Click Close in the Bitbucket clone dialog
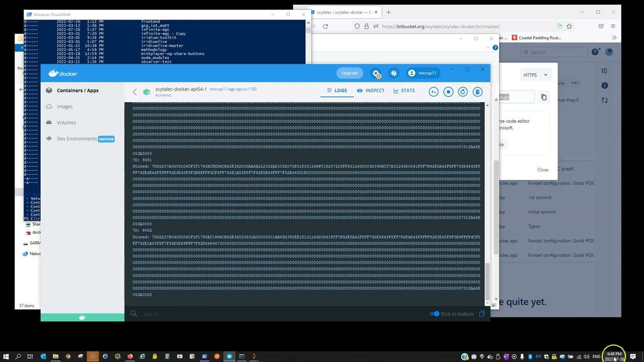The width and height of the screenshot is (644, 362). point(542,169)
